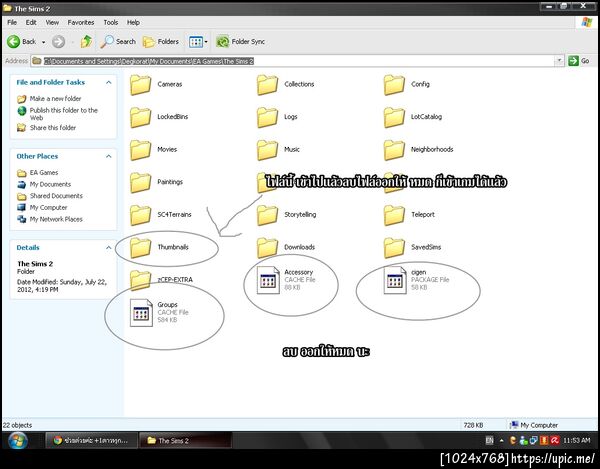
Task: Open the Tools menu
Action: tap(111, 22)
